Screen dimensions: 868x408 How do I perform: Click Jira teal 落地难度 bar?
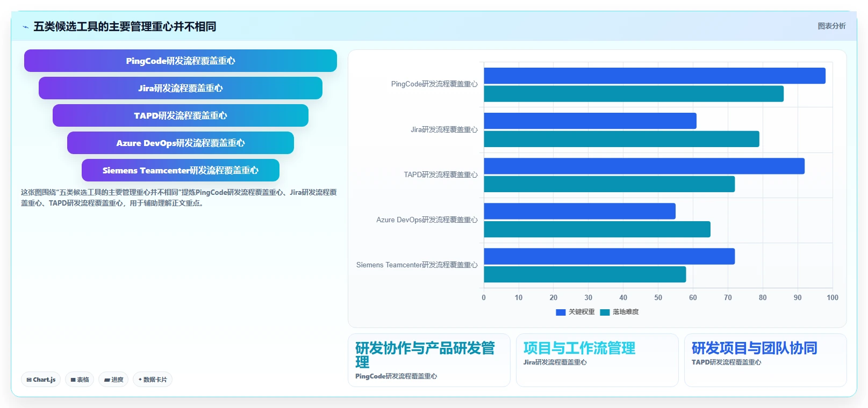point(622,139)
